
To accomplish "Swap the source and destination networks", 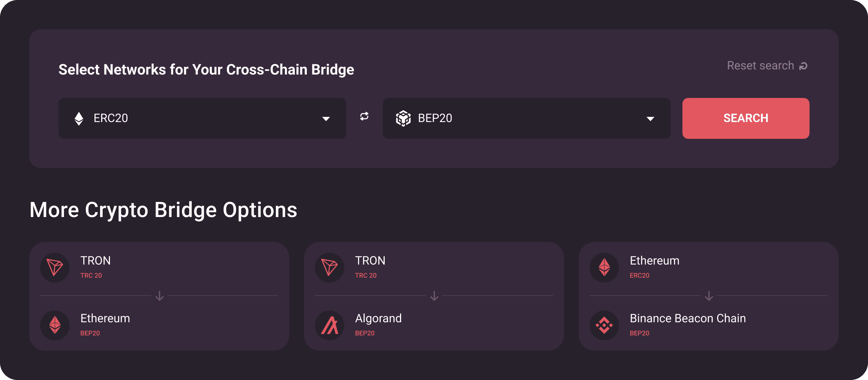I will (x=364, y=117).
